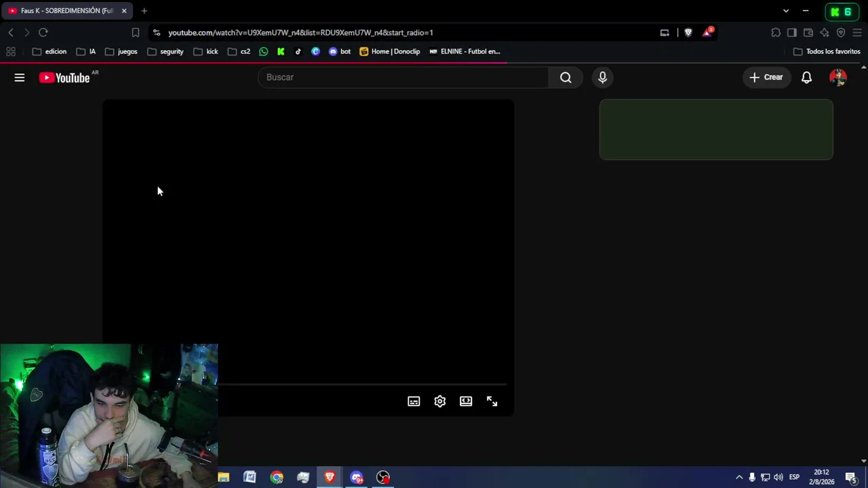Image resolution: width=868 pixels, height=488 pixels.
Task: Open the cs2 bookmarks folder
Action: click(x=239, y=52)
